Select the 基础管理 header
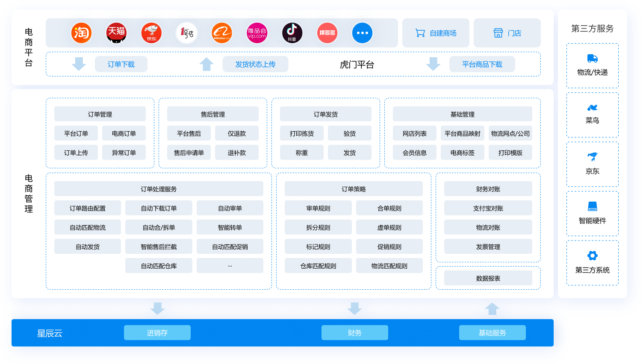 462,114
